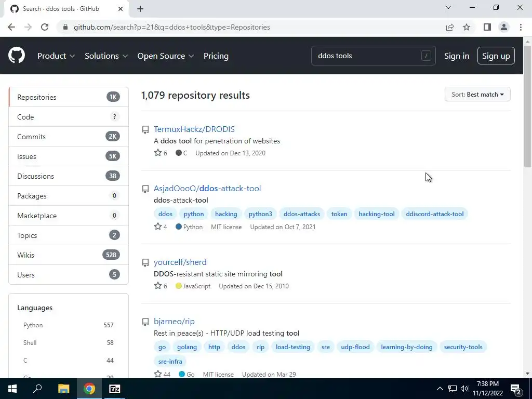Filter by C language
This screenshot has width=532, height=399.
69,361
